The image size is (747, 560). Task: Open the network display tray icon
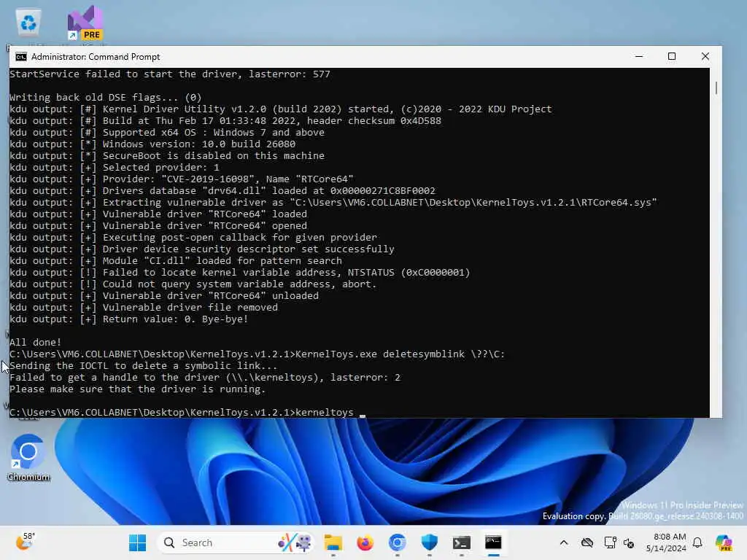coord(610,542)
